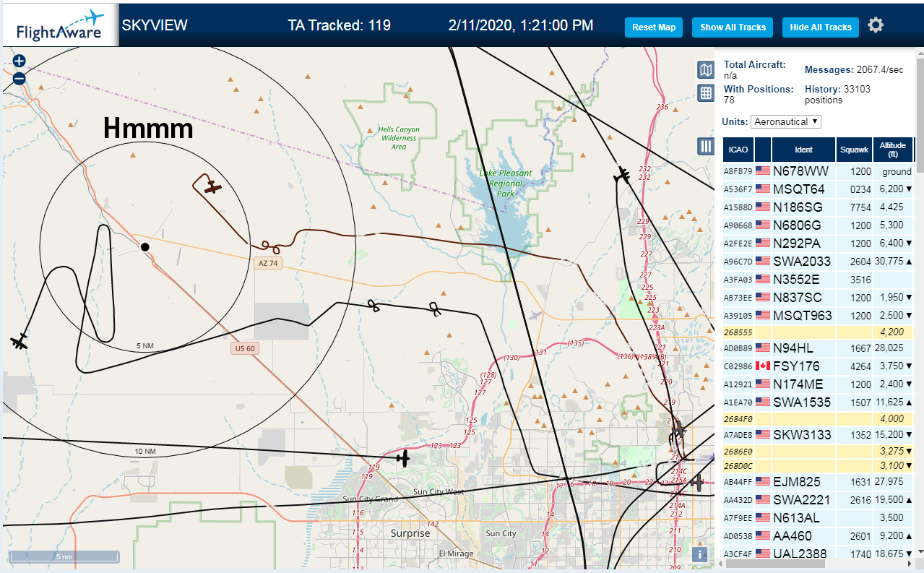
Task: Select brown aircraft inside the 5 NM ring
Action: 212,187
